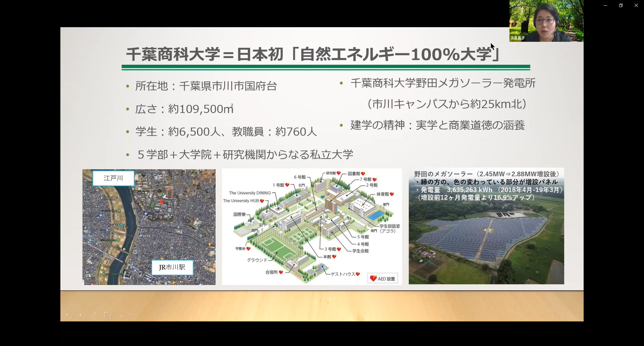Click the ゲストハウス label on campus map

[343, 274]
